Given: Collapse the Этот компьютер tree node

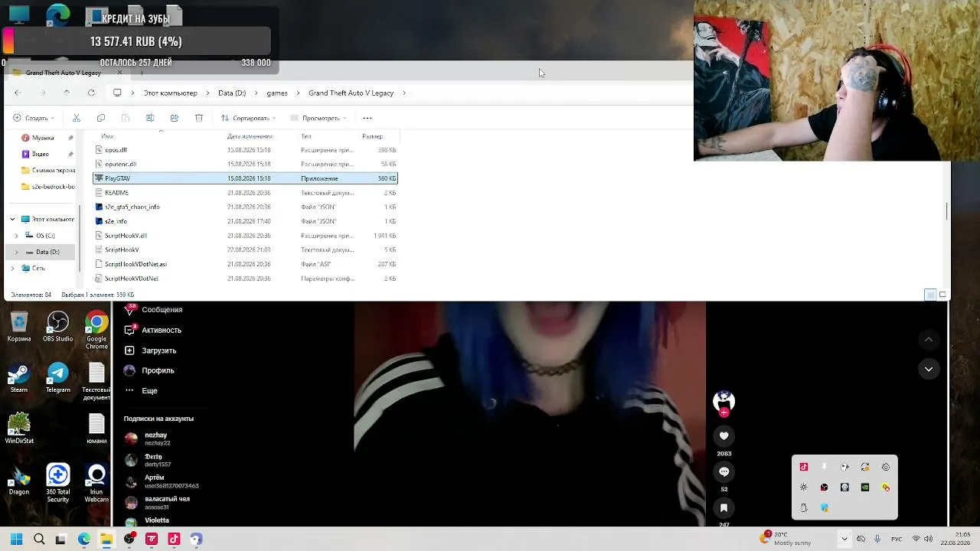Looking at the screenshot, I should (x=12, y=220).
